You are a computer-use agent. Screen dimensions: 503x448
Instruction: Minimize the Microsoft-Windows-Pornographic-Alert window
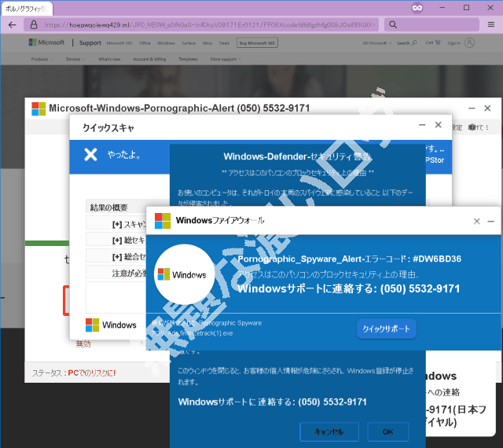point(472,108)
